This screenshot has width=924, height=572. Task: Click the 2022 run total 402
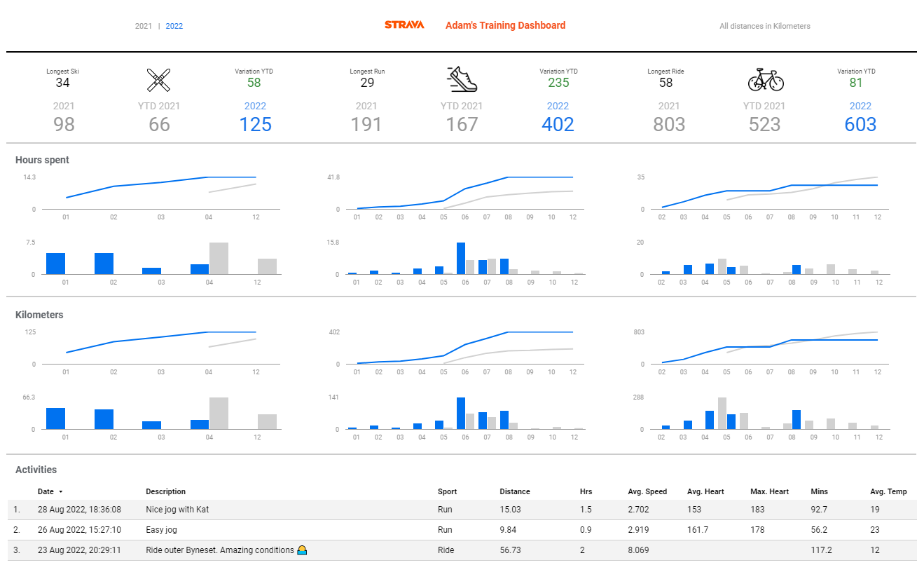pyautogui.click(x=558, y=124)
